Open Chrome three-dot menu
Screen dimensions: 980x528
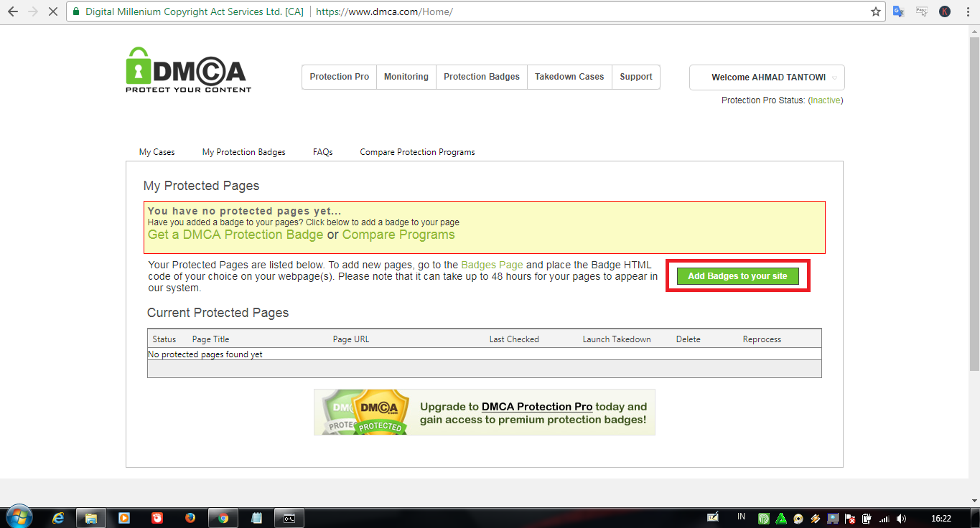pos(967,11)
